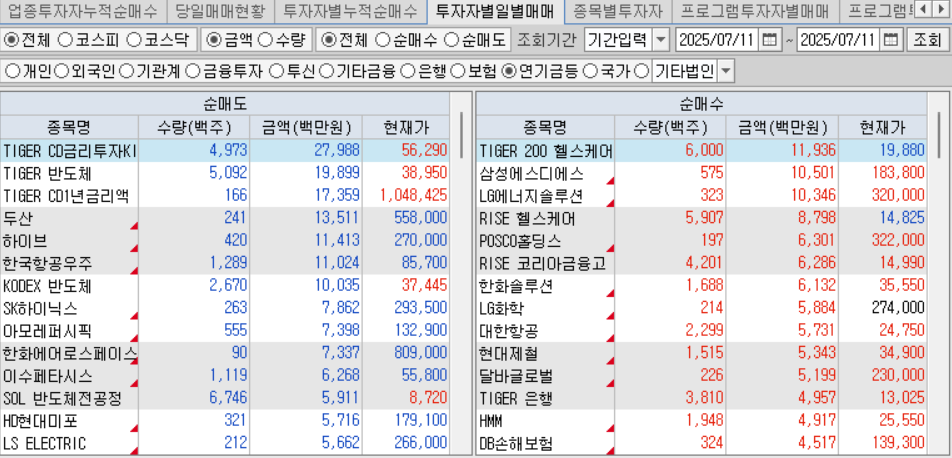Select SK하이닉스 stock row
This screenshot has width=952, height=458.
(x=225, y=308)
